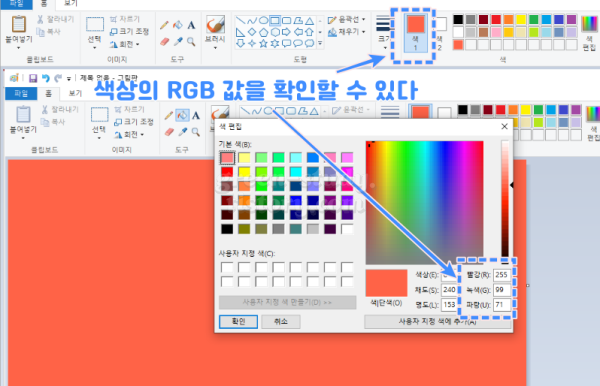Click inside the rainbow color spectrum field

[x=424, y=202]
